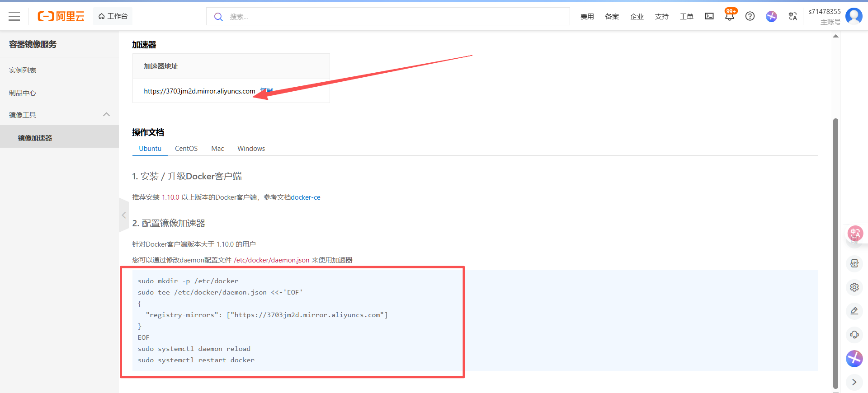Click floating edit feedback pencil icon
The image size is (868, 393).
coord(854,311)
